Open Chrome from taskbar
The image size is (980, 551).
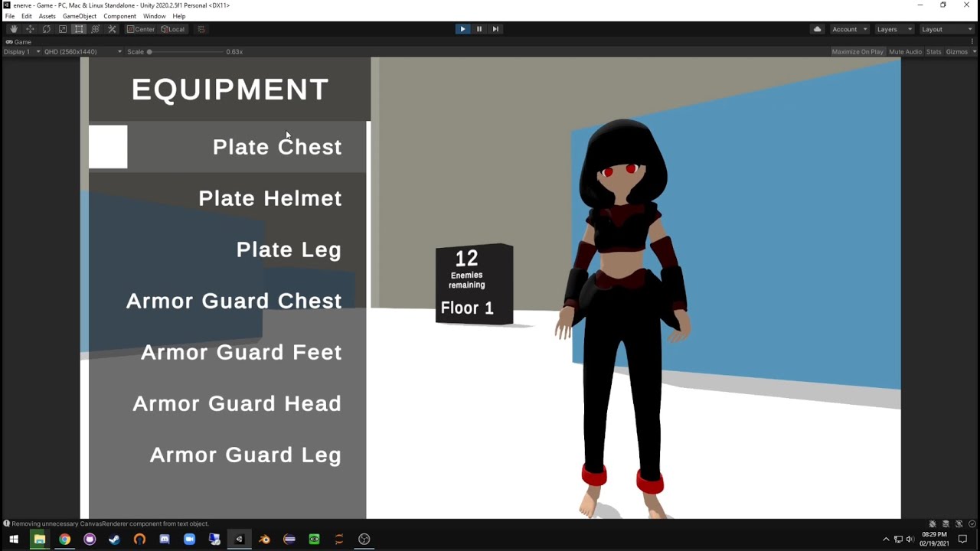tap(64, 540)
